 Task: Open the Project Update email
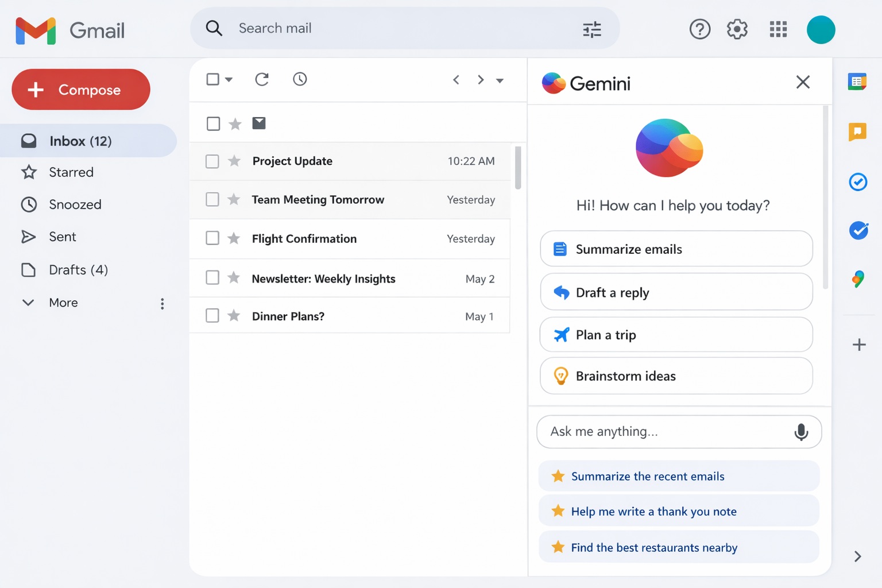pyautogui.click(x=350, y=161)
